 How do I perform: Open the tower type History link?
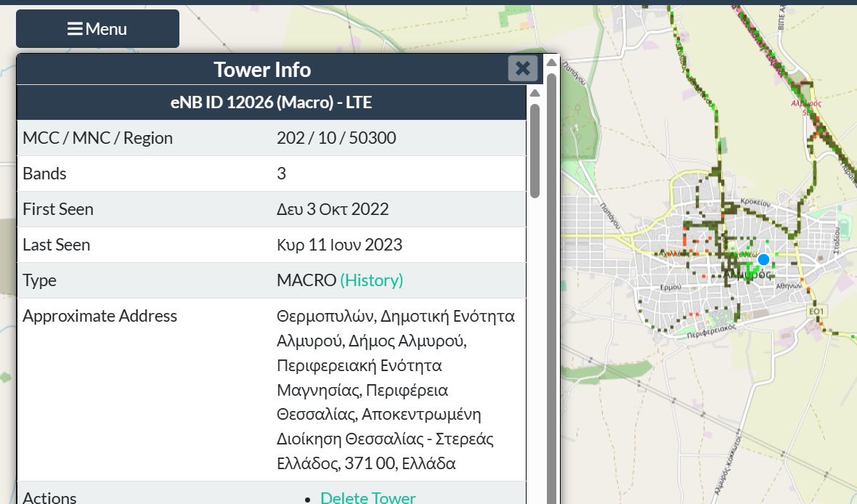pyautogui.click(x=372, y=280)
